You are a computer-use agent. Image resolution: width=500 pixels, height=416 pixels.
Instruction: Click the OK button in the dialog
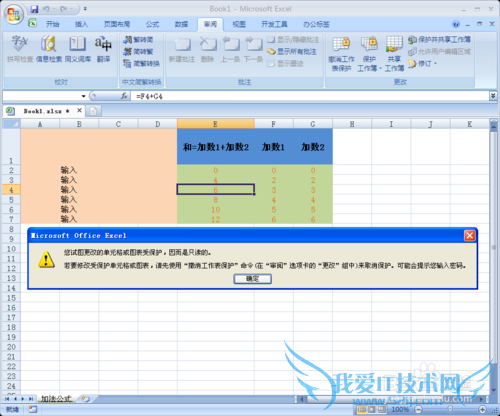point(253,279)
